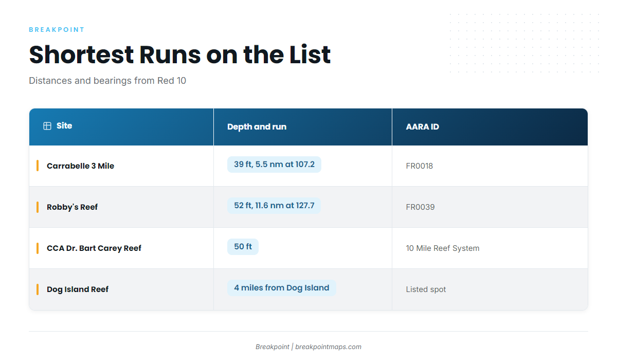Click the 50 ft depth badge
This screenshot has height=364, width=617.
[x=243, y=247]
